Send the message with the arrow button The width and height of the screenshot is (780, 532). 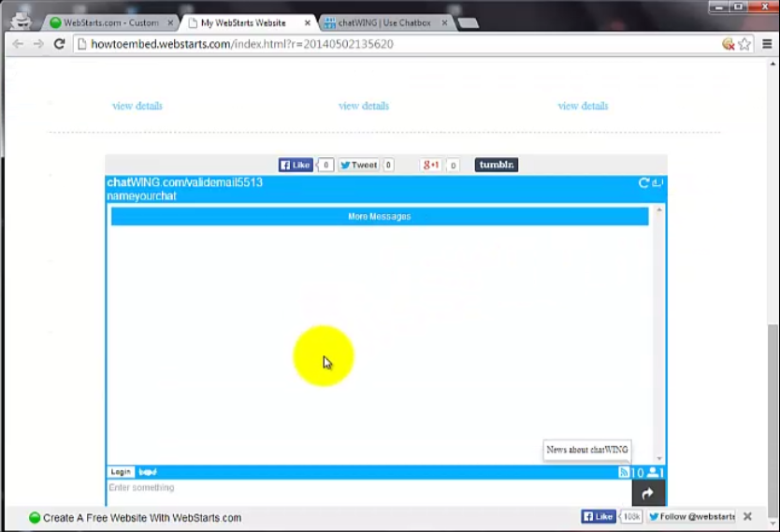coord(648,494)
